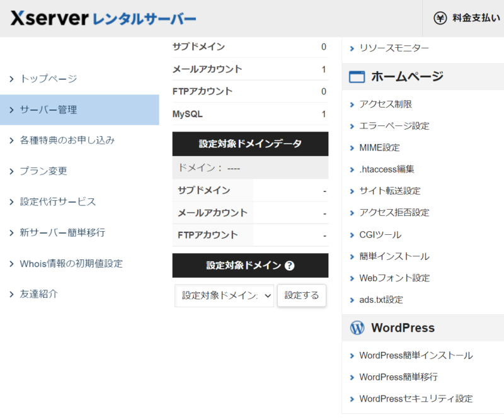Open 各種特典のお申し込み sidebar item
Screen dimensions: 504x420
tap(67, 140)
